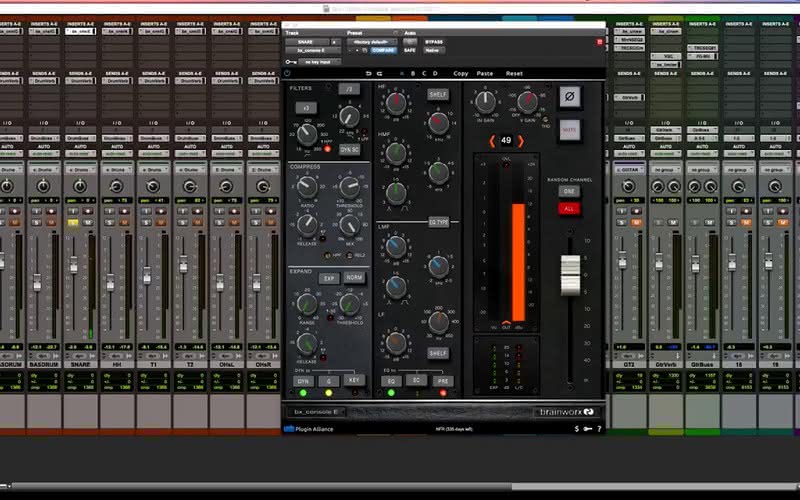
Task: Open the no key input dropdown
Action: pyautogui.click(x=321, y=62)
